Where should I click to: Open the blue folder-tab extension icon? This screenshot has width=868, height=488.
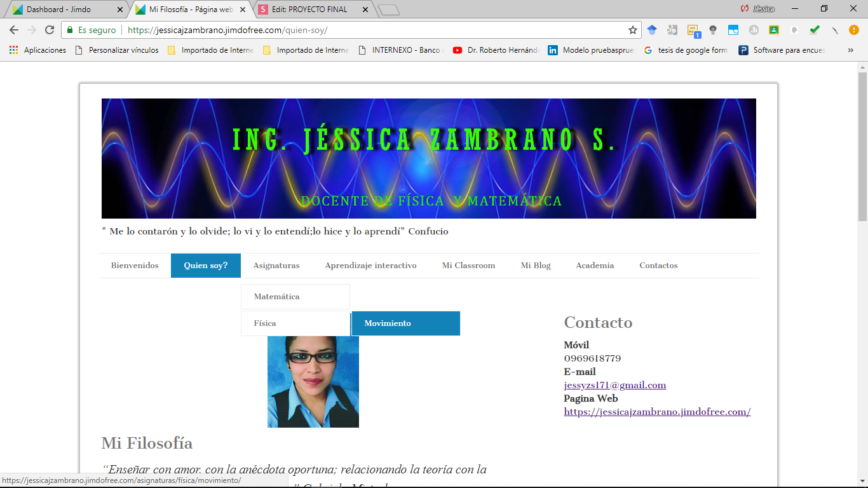click(733, 30)
